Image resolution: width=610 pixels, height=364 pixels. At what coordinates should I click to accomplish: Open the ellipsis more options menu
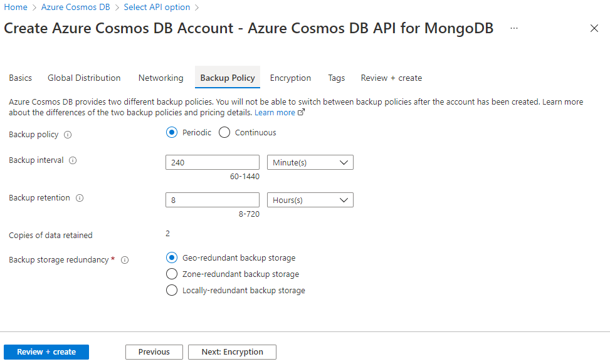point(514,28)
